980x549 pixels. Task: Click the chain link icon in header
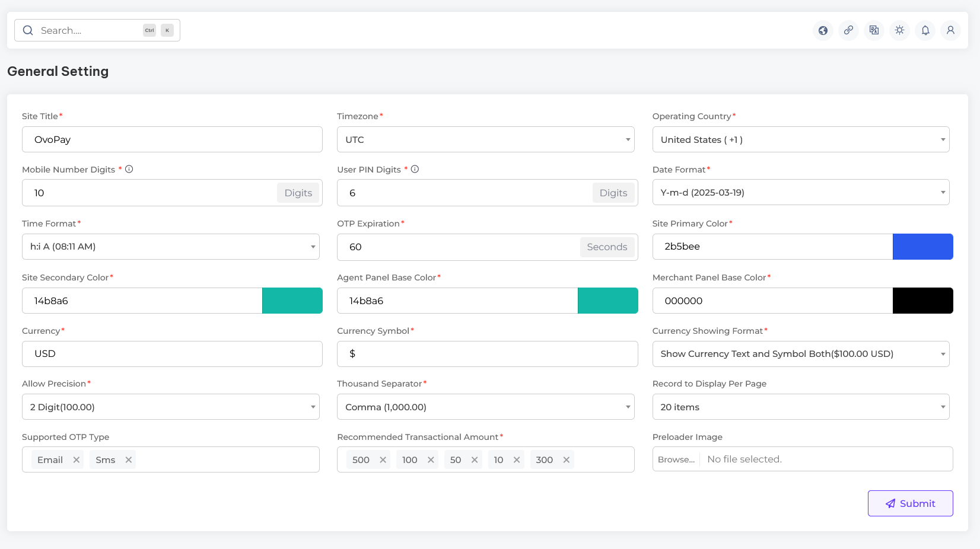848,30
